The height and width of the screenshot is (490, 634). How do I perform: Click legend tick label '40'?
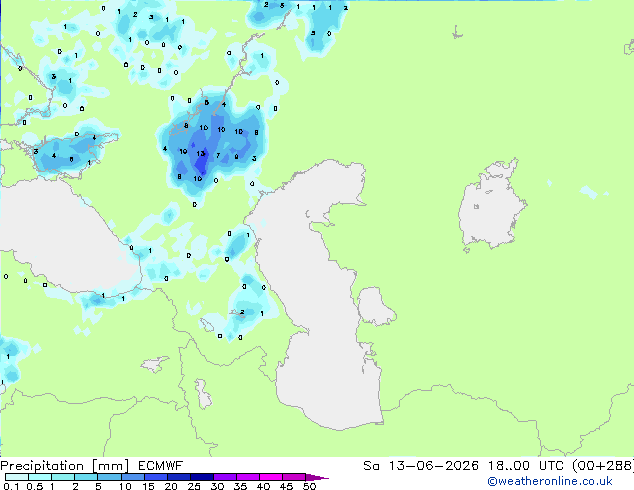click(x=263, y=486)
